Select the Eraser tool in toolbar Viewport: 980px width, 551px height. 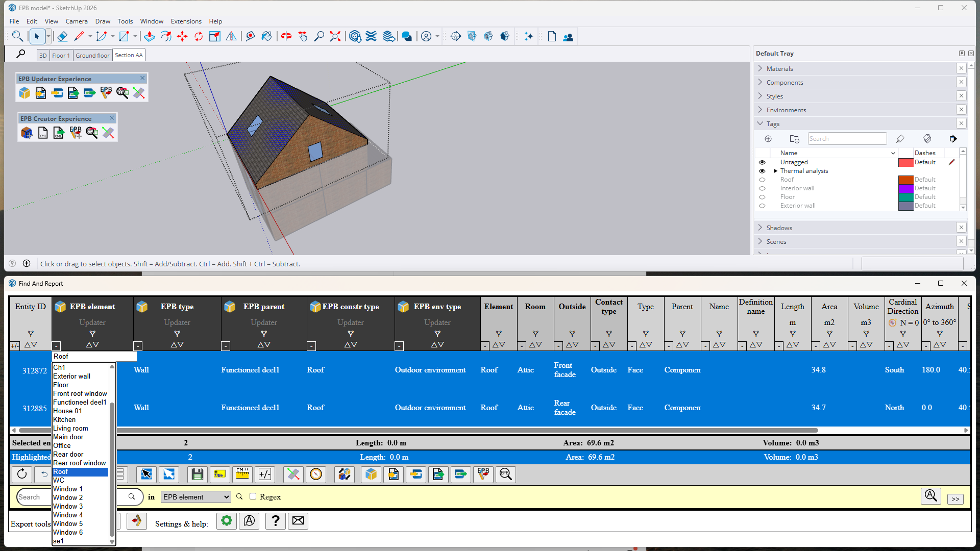click(x=62, y=36)
